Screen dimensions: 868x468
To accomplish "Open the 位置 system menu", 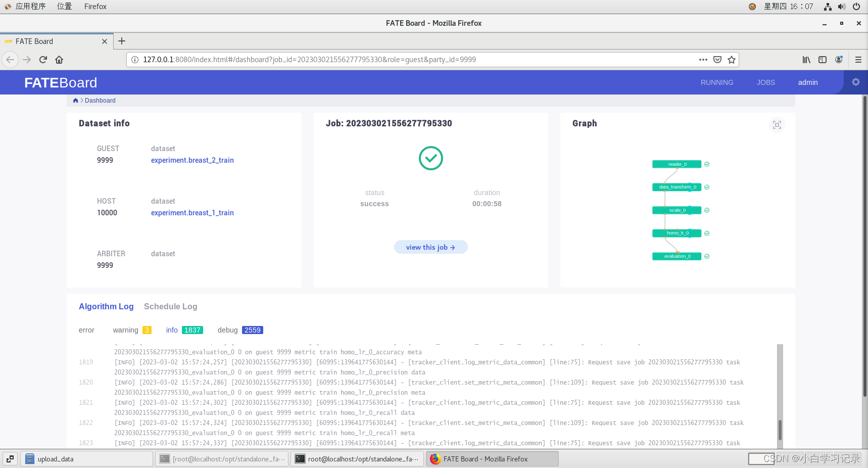I will pyautogui.click(x=64, y=7).
